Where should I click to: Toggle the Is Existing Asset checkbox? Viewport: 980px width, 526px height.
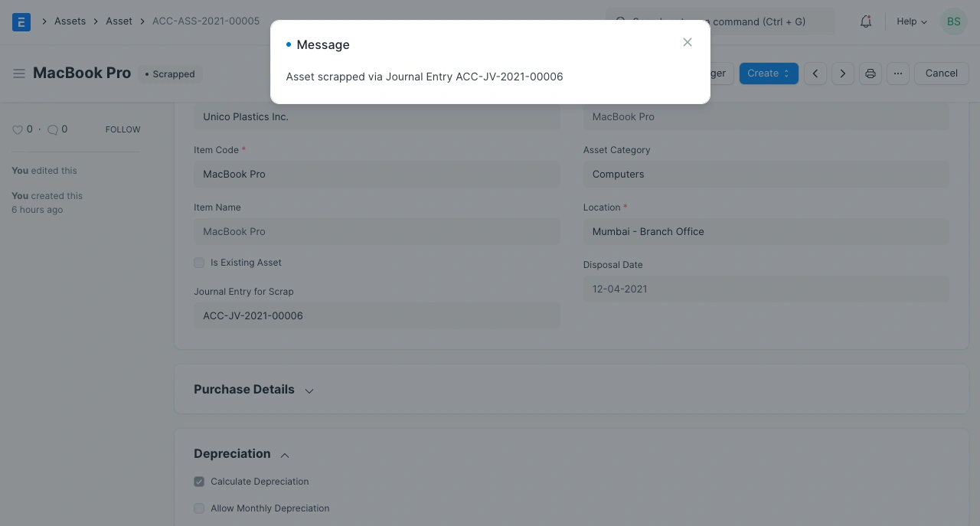click(x=199, y=263)
